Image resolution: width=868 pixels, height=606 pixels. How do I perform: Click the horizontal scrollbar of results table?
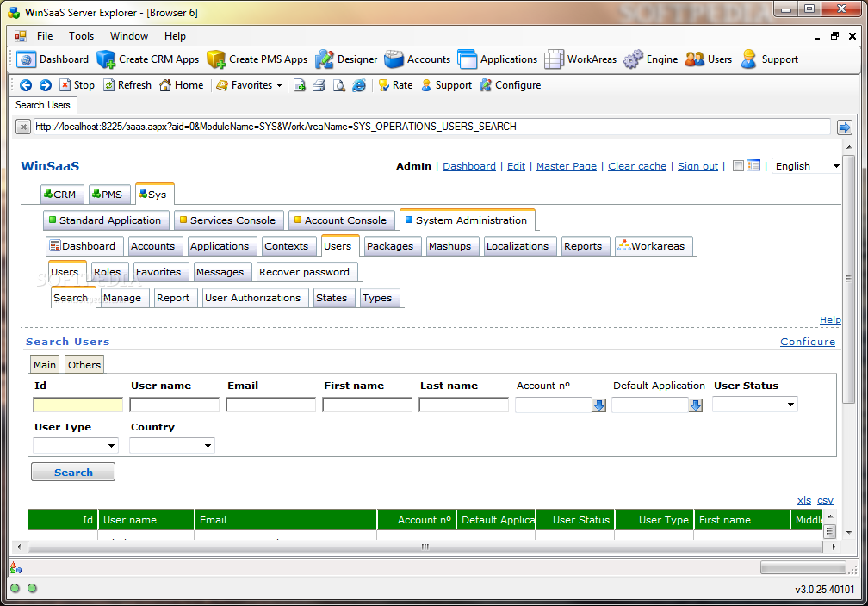425,547
